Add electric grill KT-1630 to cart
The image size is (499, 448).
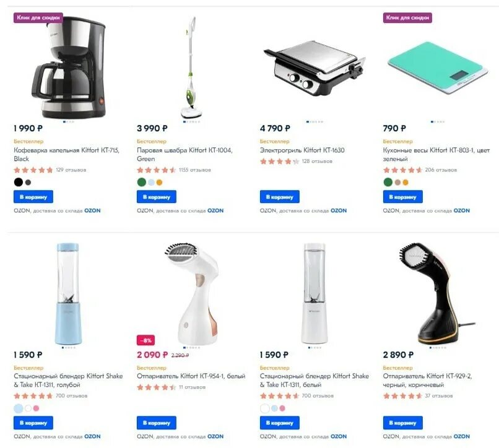pyautogui.click(x=279, y=197)
